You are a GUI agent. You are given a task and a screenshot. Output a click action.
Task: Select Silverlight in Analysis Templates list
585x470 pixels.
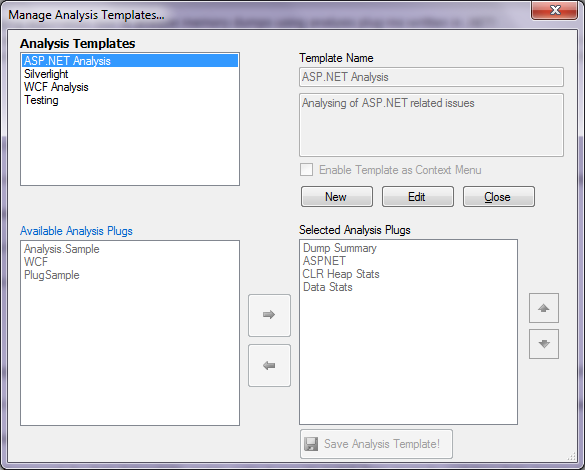(46, 74)
